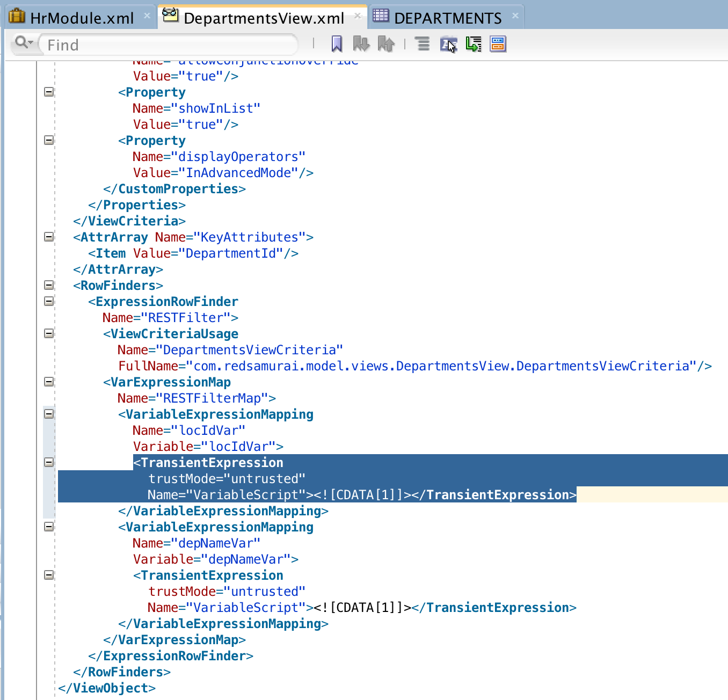728x700 pixels.
Task: Click the glasses icon on DepartmentsView.xml tab
Action: point(171,16)
